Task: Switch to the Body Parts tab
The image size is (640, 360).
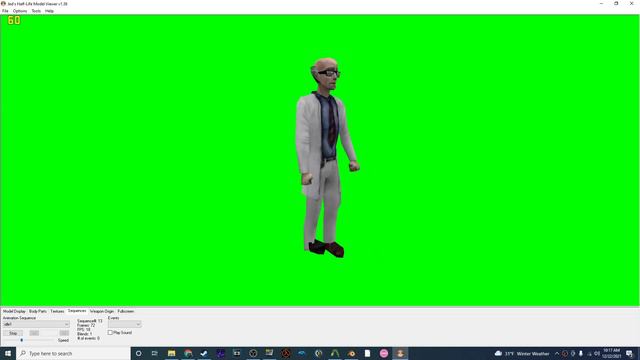Action: pos(38,311)
